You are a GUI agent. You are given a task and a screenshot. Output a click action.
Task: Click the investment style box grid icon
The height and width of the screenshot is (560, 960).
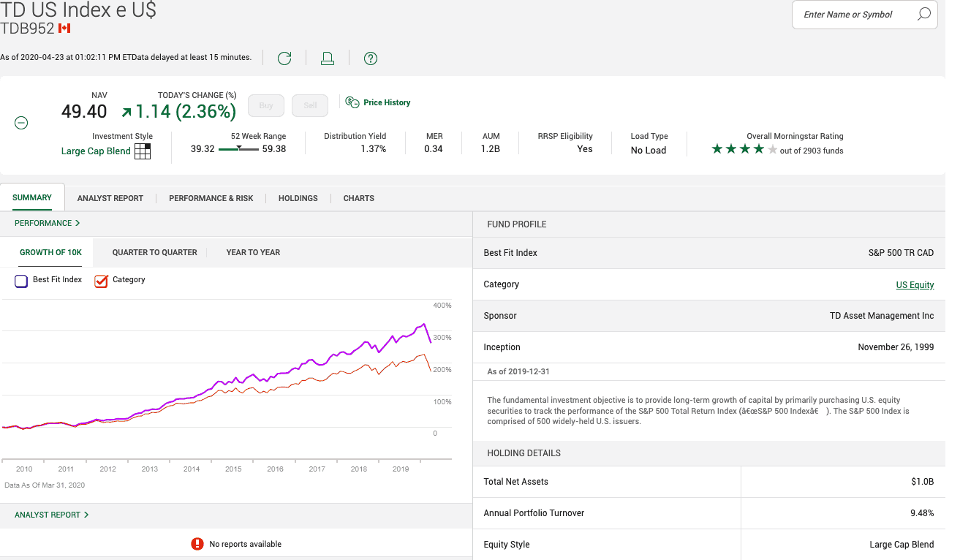pos(143,151)
